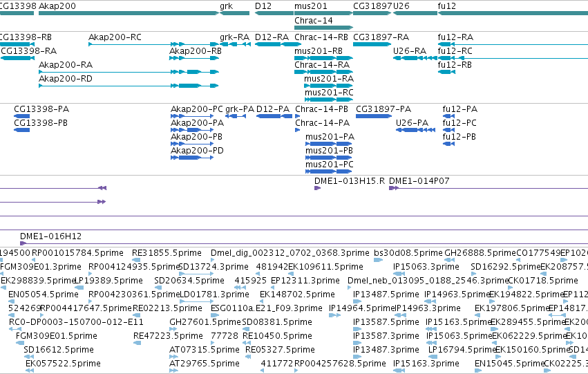Click the LP16794.5prime EST label
588x374 pixels.
click(x=462, y=350)
